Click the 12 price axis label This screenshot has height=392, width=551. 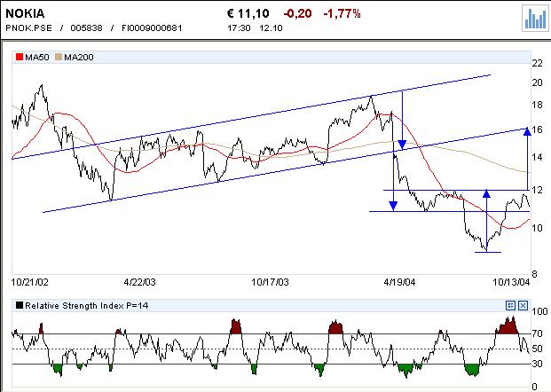click(x=538, y=190)
